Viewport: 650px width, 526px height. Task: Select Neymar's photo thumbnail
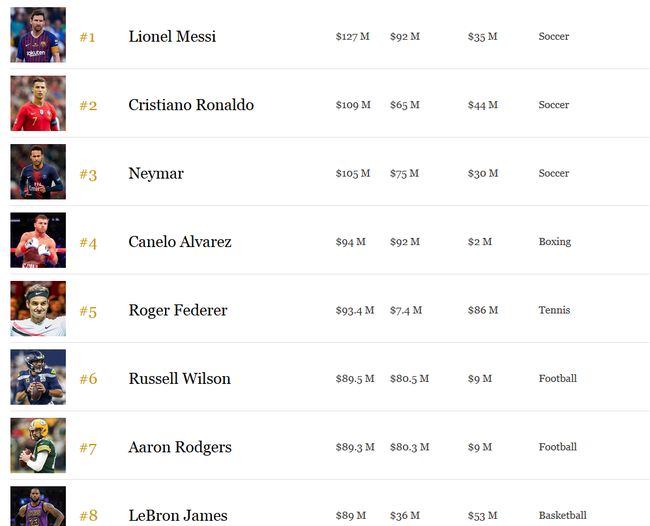(38, 172)
